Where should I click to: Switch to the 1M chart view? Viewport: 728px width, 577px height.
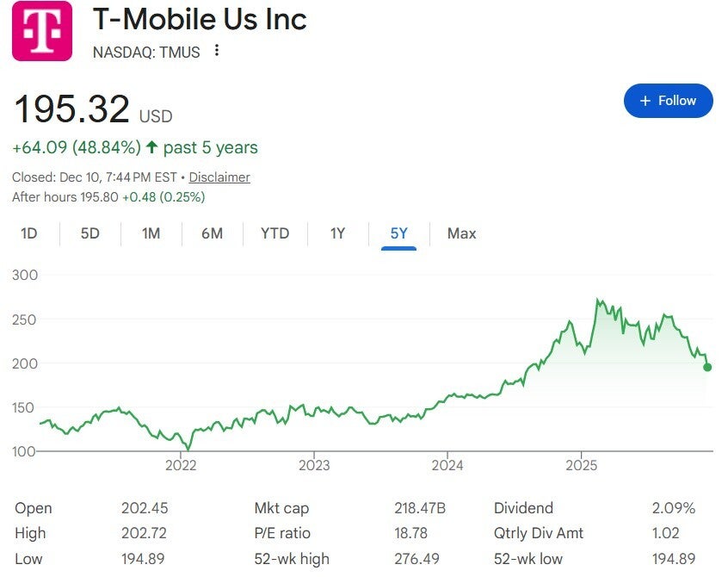(151, 233)
